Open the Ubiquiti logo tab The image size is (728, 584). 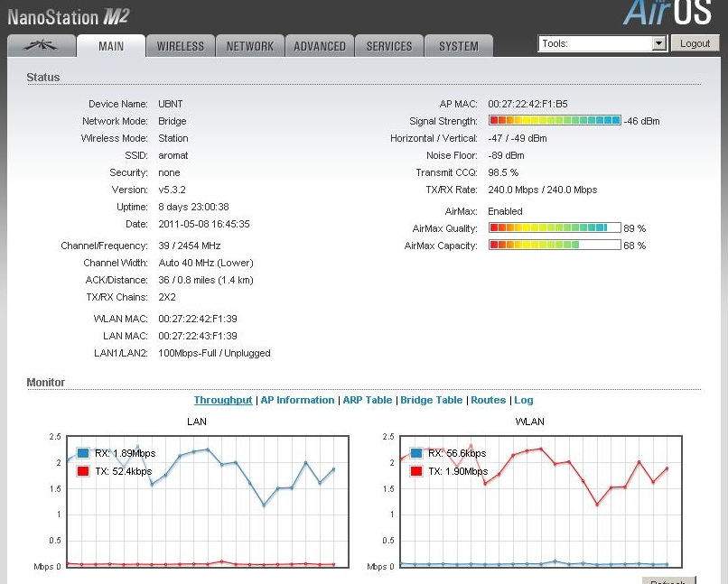tap(42, 46)
